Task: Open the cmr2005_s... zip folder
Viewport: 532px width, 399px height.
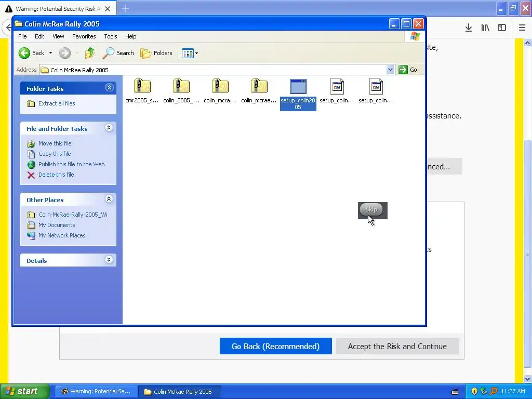Action: [142, 90]
